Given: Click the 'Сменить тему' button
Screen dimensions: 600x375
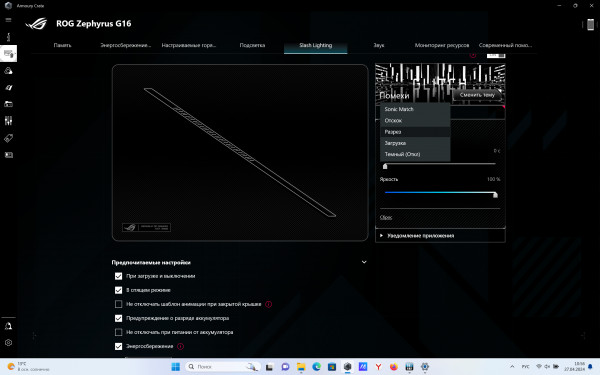Looking at the screenshot, I should point(477,95).
